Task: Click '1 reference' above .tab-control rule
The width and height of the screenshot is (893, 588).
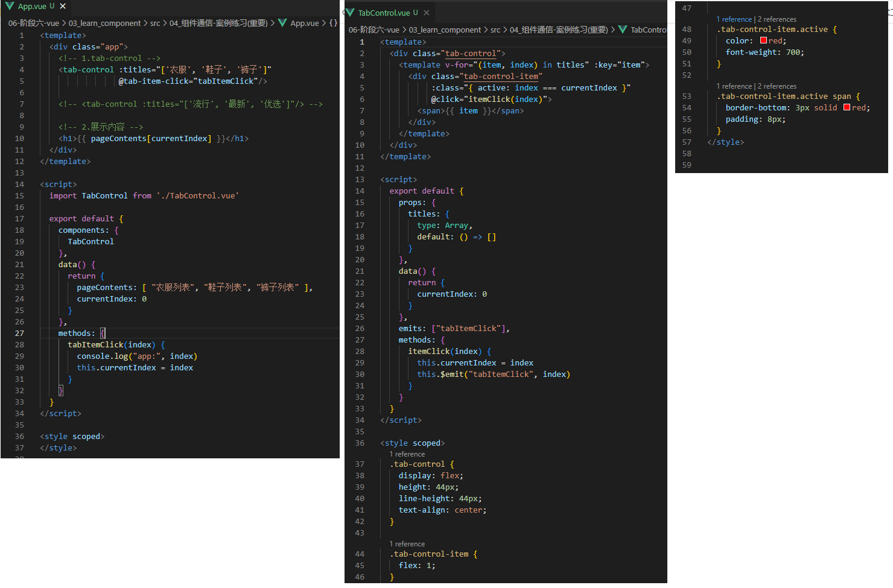Action: 407,454
